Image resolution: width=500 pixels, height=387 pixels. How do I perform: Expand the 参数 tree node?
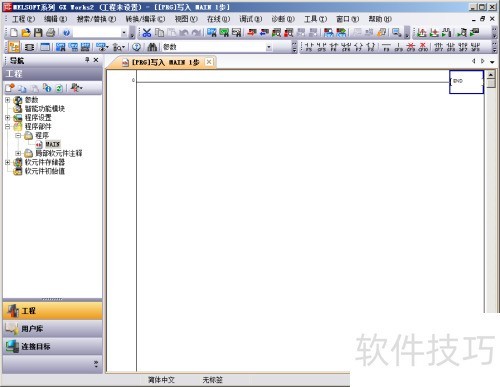pos(7,100)
